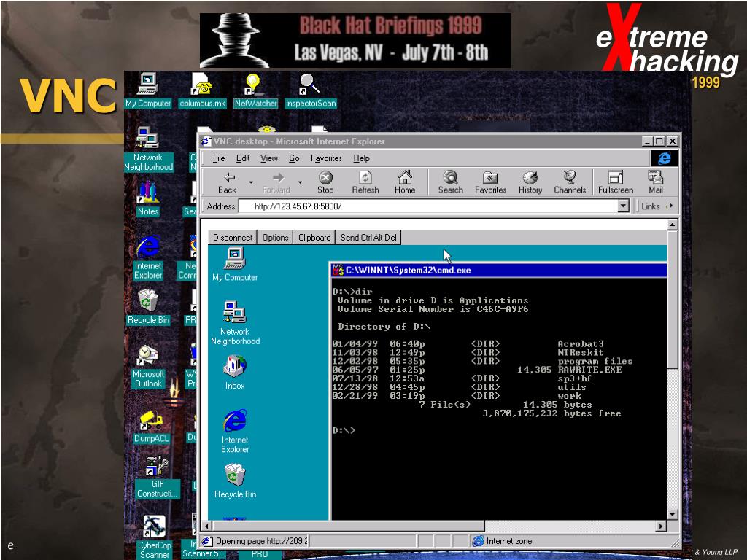
Task: Select My Computer inside the VNC desktop
Action: [235, 265]
